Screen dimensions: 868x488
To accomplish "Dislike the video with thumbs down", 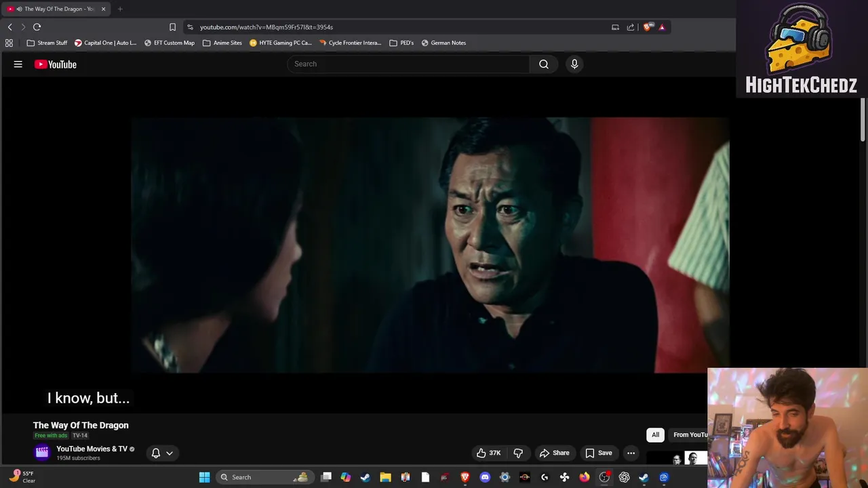I will [x=518, y=453].
